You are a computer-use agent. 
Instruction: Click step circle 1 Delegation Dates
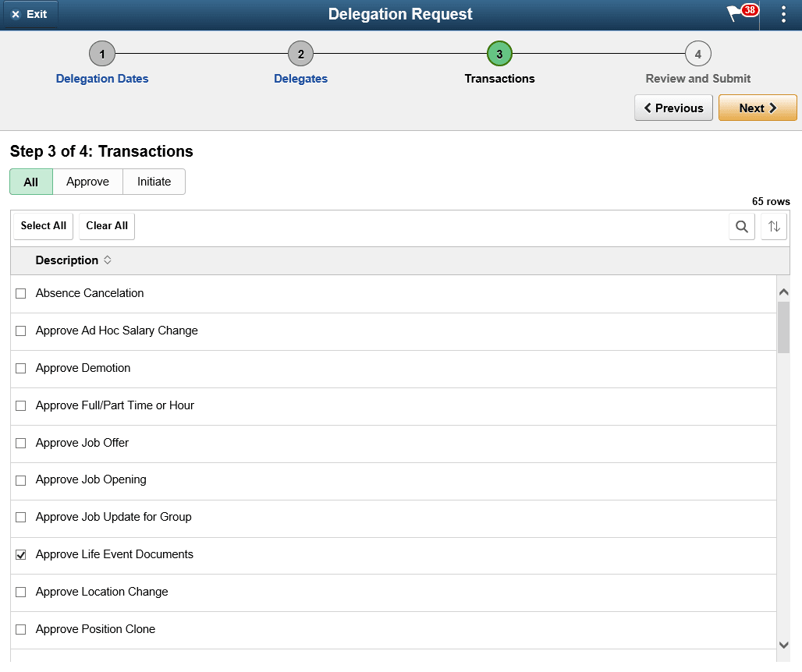pos(102,54)
